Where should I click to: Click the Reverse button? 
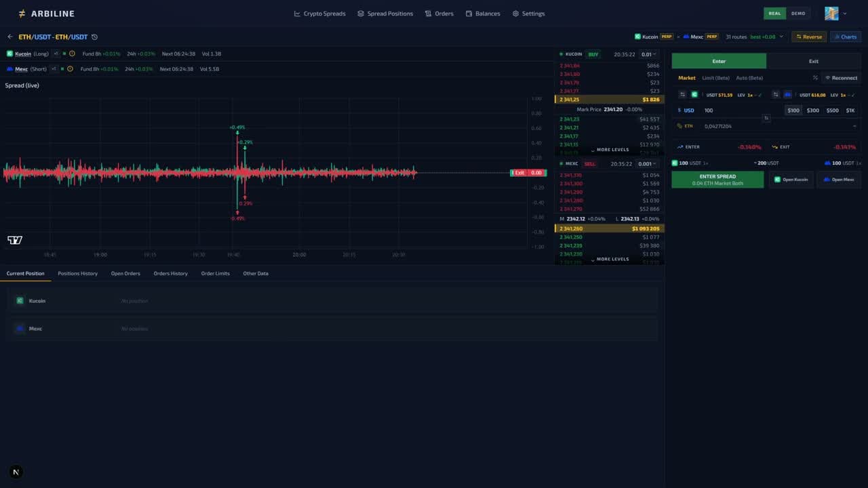click(x=809, y=37)
